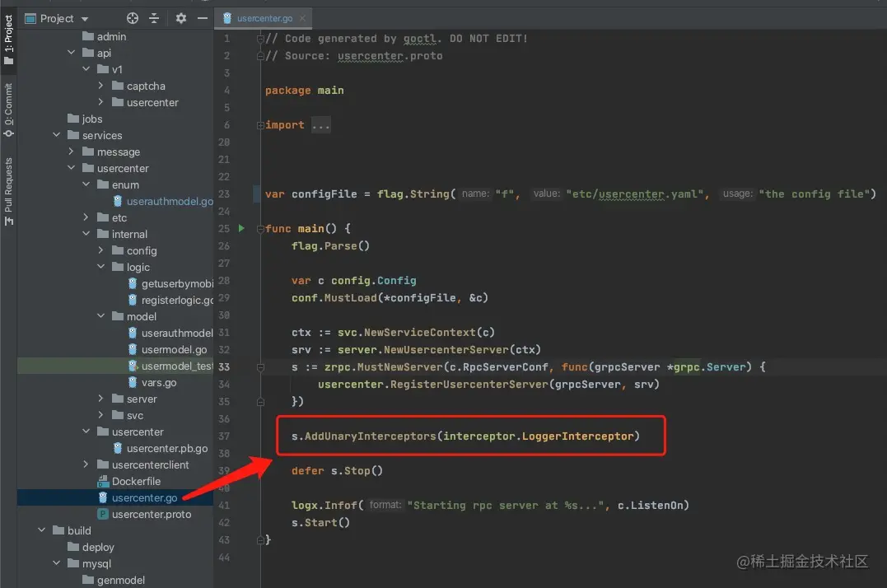Expand the etc folder
Image resolution: width=887 pixels, height=588 pixels.
(86, 217)
